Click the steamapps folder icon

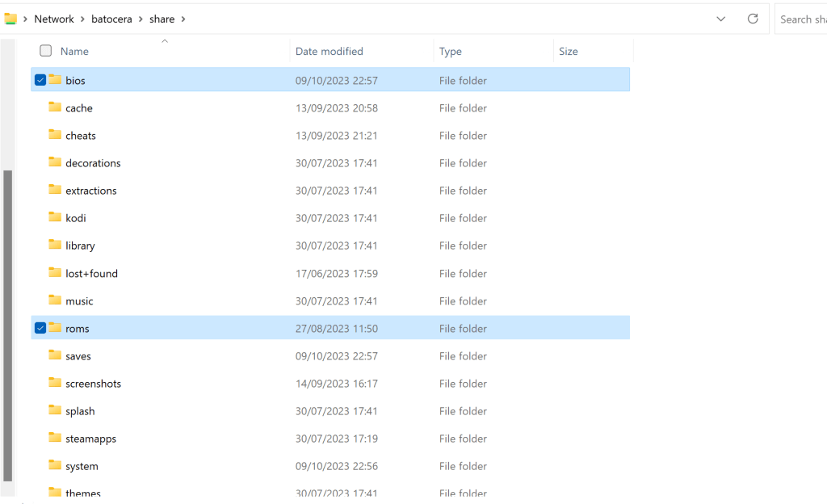click(55, 438)
